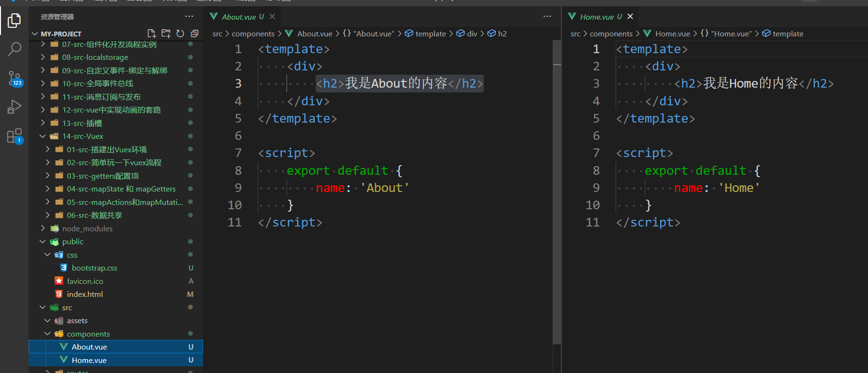Click 'components' breadcrumb in Home.vue editor
868x373 pixels.
click(611, 34)
